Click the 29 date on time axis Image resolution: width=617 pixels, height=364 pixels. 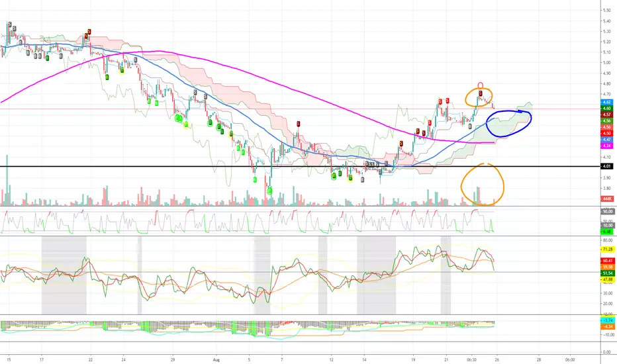coord(172,359)
